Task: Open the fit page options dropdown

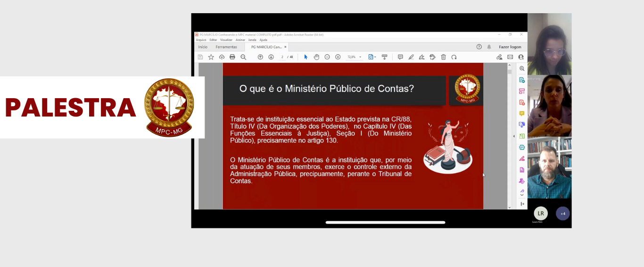Action: pos(372,57)
